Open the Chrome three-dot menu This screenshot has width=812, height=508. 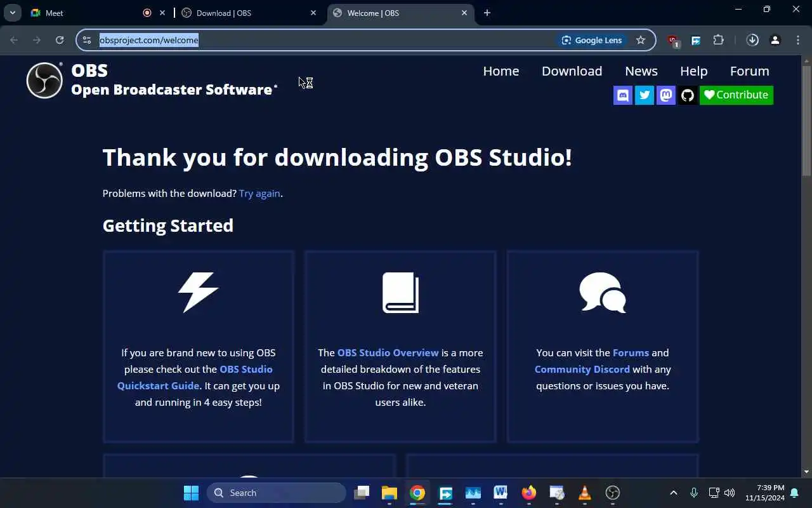(x=798, y=40)
